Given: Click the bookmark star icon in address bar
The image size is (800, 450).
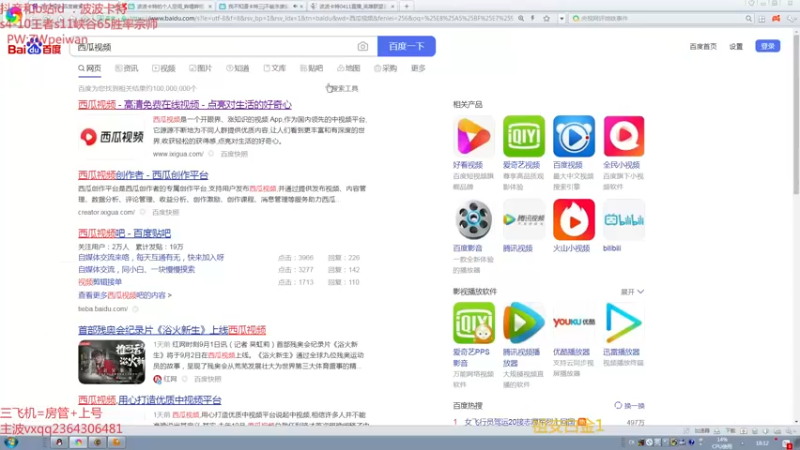Looking at the screenshot, I should coord(546,18).
